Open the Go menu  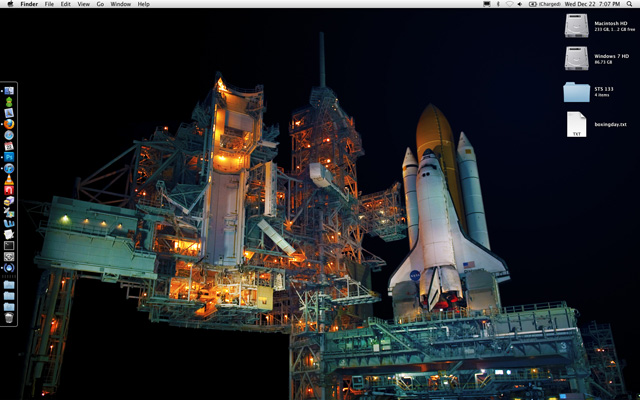pos(100,4)
